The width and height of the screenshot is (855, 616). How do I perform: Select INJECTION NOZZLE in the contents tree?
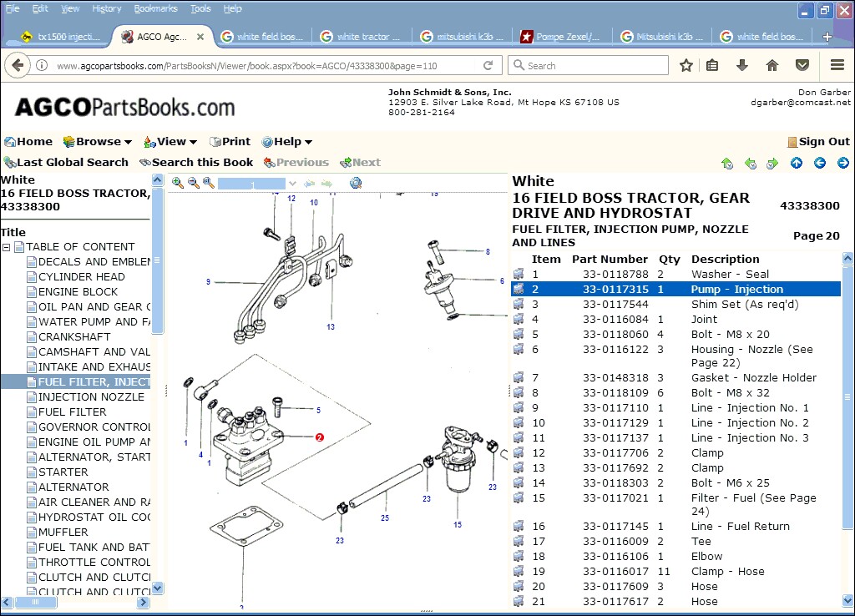pyautogui.click(x=90, y=397)
